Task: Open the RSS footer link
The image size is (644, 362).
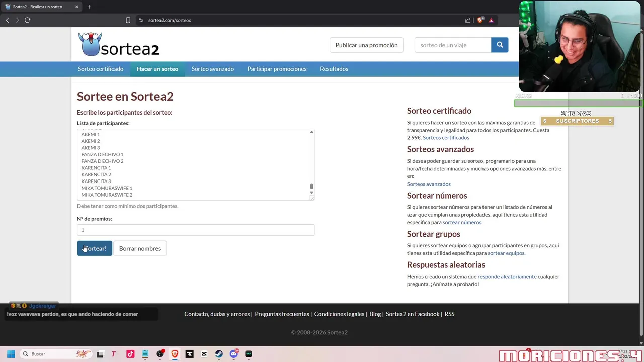Action: click(449, 314)
